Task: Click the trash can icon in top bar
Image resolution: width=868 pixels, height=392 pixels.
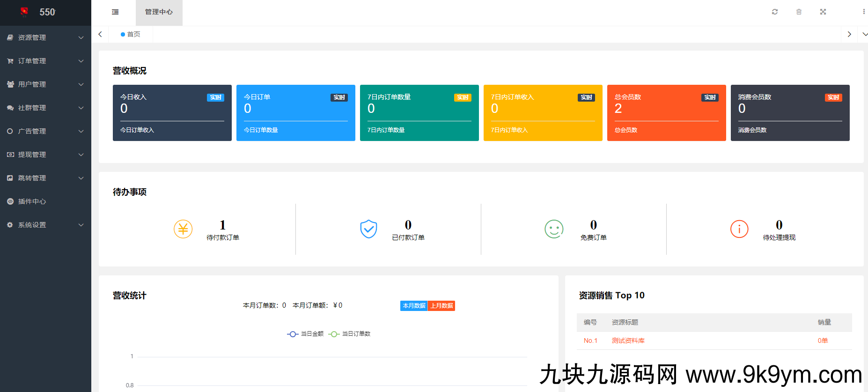Action: 799,12
